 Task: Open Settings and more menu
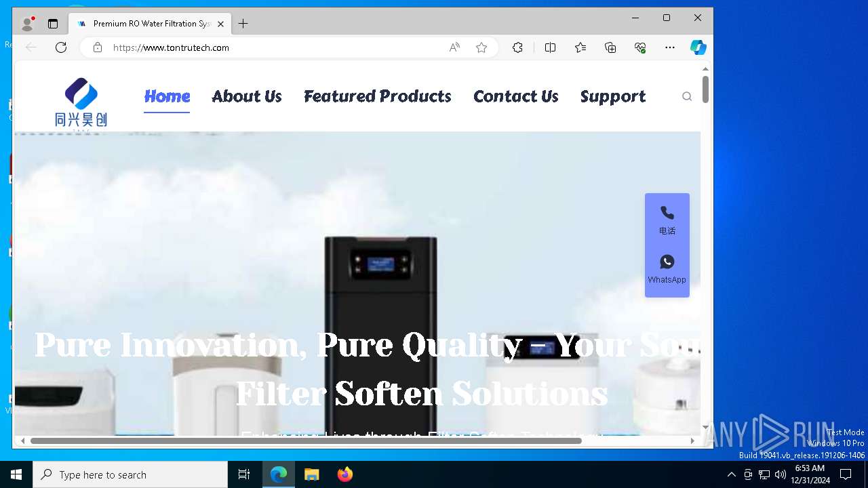670,47
